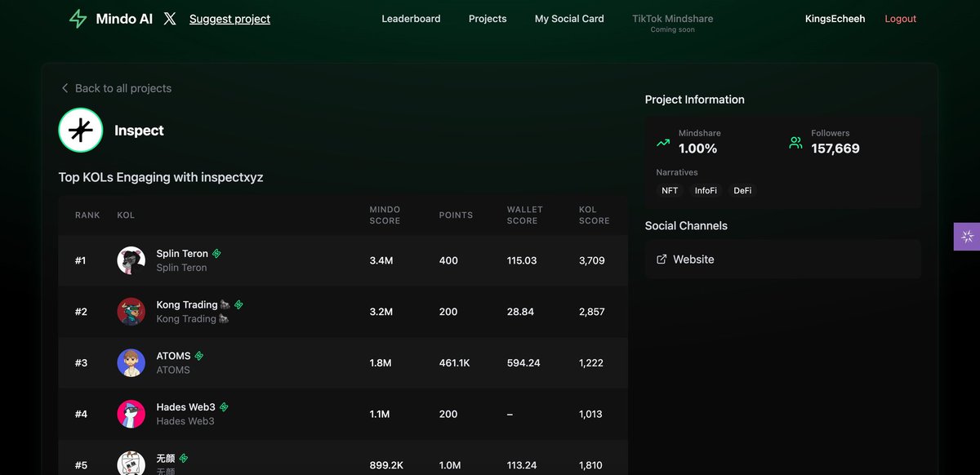Click the 1.00% mindshare value
This screenshot has width=980, height=475.
pos(698,149)
